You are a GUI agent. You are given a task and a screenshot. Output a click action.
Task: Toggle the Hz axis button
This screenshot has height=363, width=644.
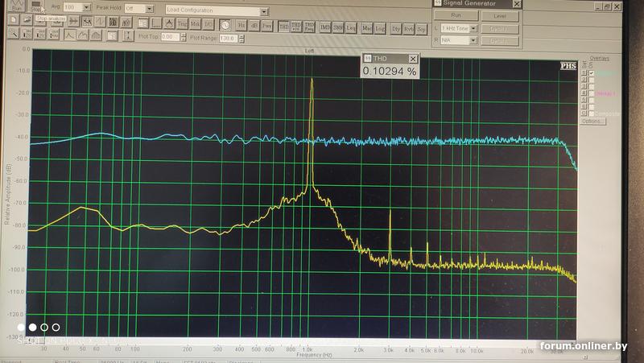click(x=242, y=26)
